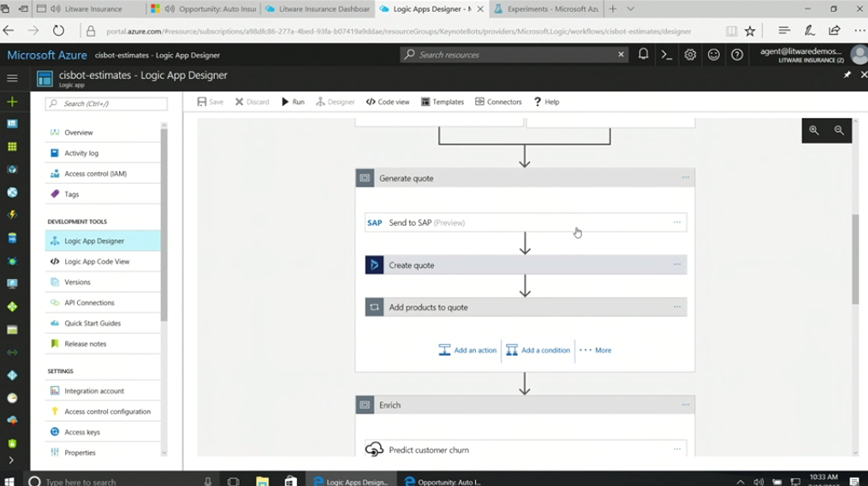
Task: Collapse the Generate quote scope header
Action: pyautogui.click(x=524, y=178)
